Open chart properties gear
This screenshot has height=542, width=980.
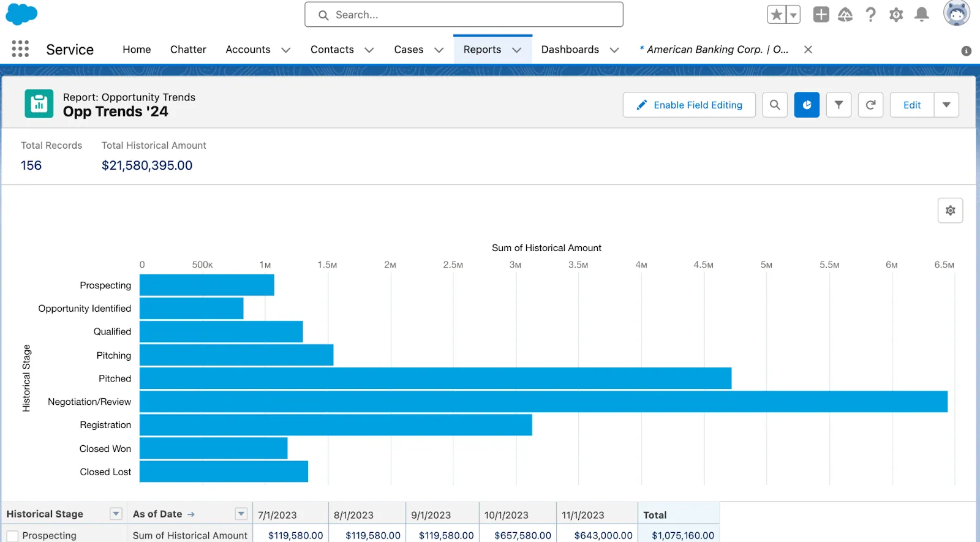pos(951,211)
